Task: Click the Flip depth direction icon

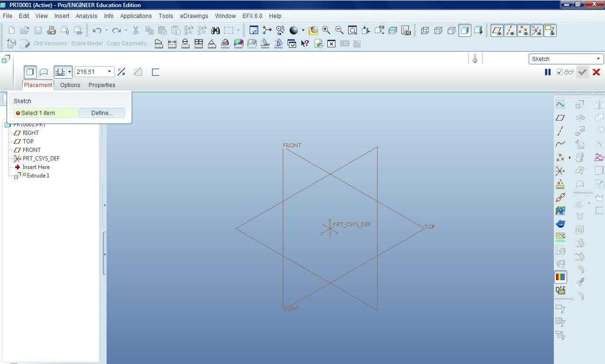Action: coord(121,72)
